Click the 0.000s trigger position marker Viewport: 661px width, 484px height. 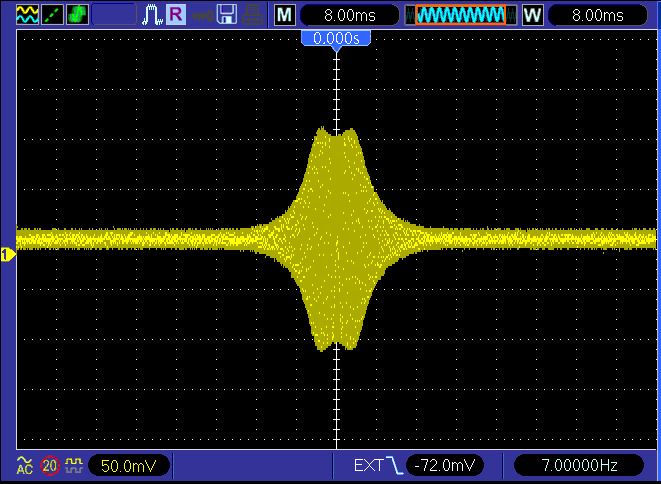337,39
